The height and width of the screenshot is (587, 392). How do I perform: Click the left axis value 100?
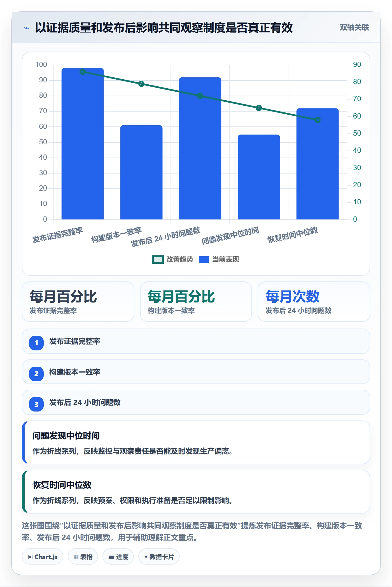41,65
